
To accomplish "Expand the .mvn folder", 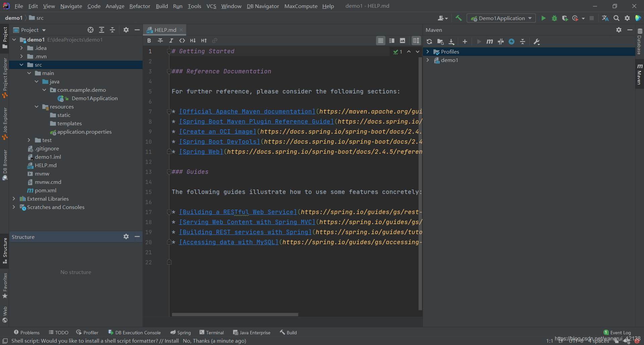I will [21, 56].
